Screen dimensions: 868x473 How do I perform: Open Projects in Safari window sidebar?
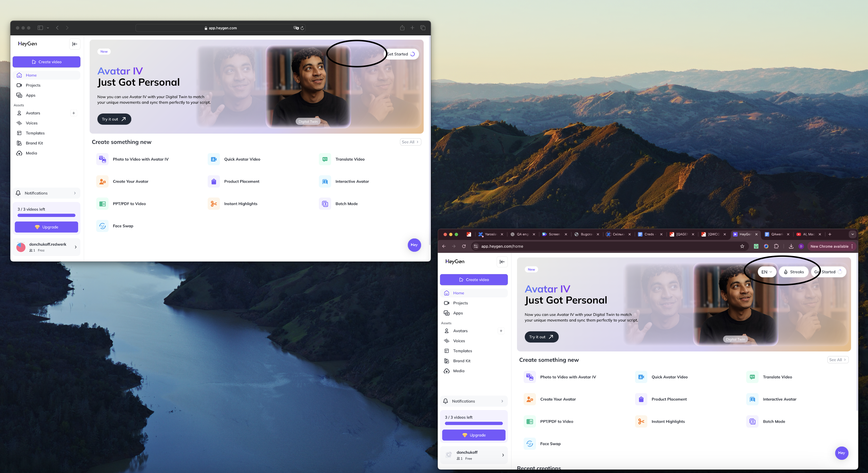(47, 85)
